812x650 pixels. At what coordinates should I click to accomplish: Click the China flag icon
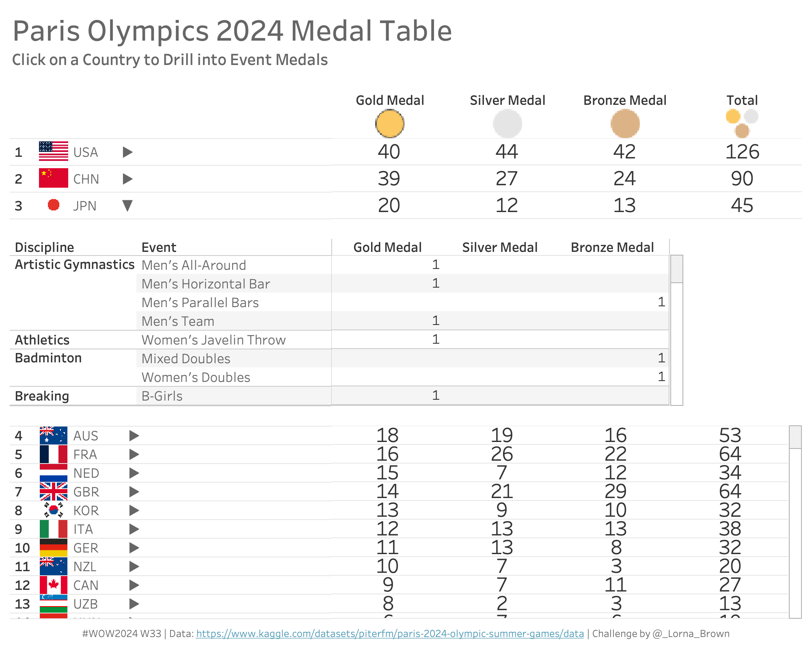pos(54,178)
